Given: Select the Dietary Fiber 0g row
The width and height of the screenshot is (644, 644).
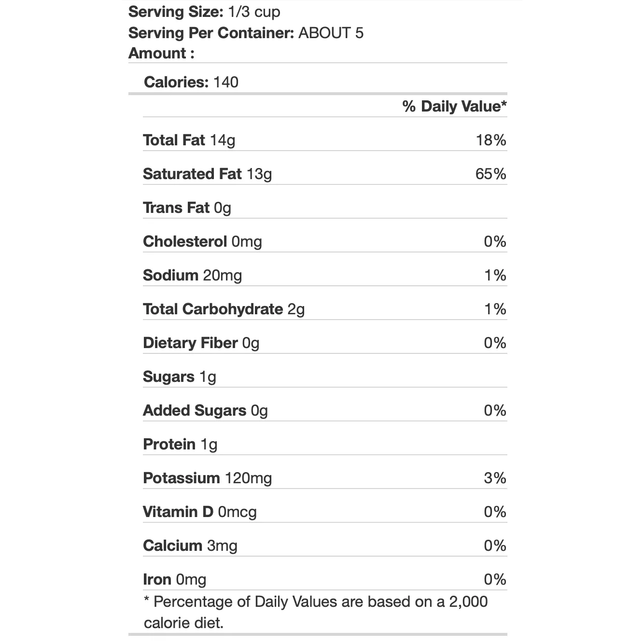Looking at the screenshot, I should click(x=325, y=343).
